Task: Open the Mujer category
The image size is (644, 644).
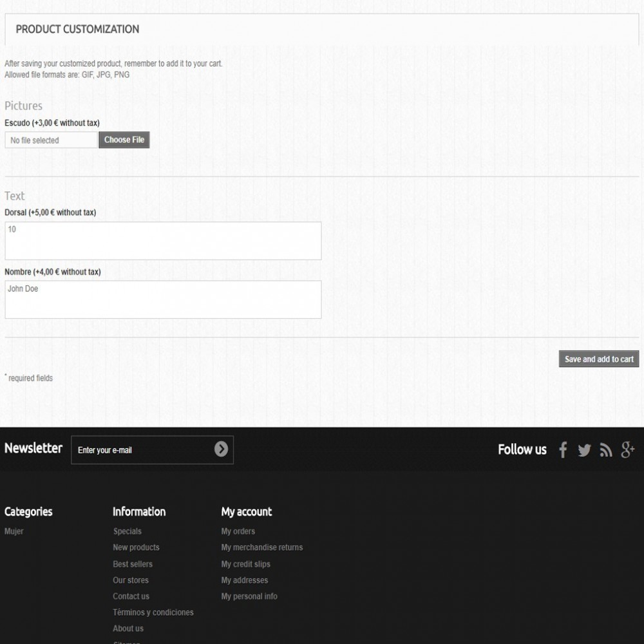Action: 14,531
